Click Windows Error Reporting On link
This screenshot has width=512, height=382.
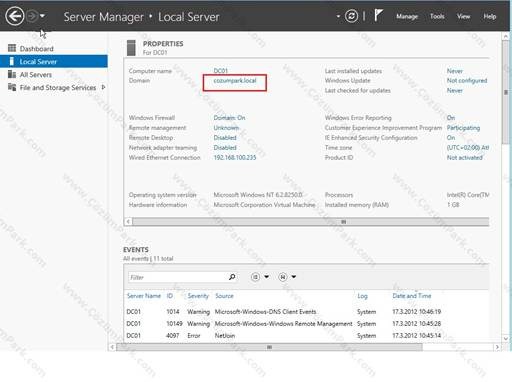click(x=451, y=118)
